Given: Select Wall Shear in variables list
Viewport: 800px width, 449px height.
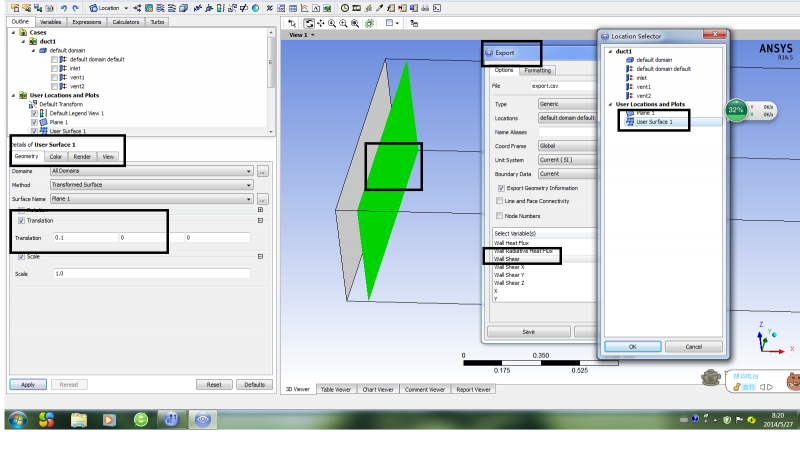Looking at the screenshot, I should tap(506, 258).
